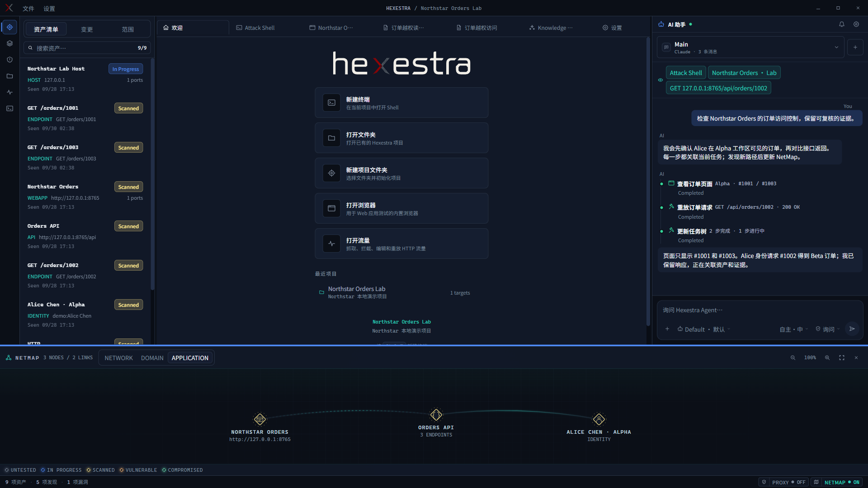Toggle the NETMAP ON switch
Screen dimensions: 868x488
pyautogui.click(x=842, y=482)
